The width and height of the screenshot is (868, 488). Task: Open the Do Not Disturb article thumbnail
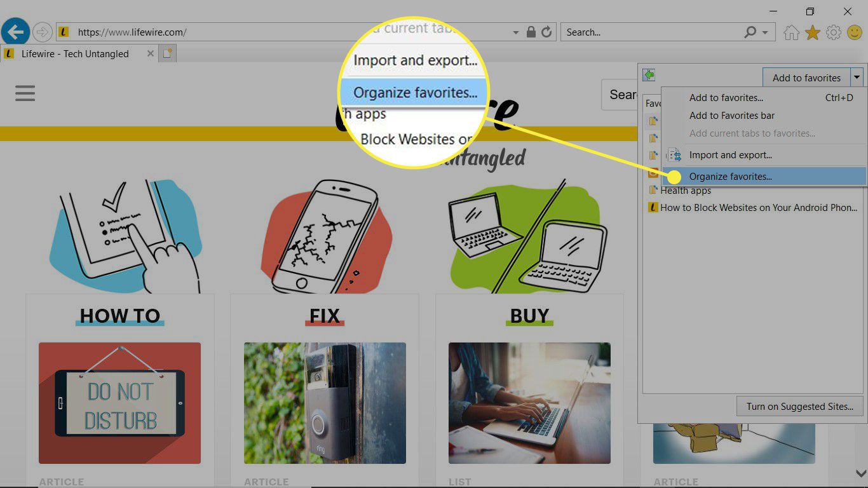point(119,403)
